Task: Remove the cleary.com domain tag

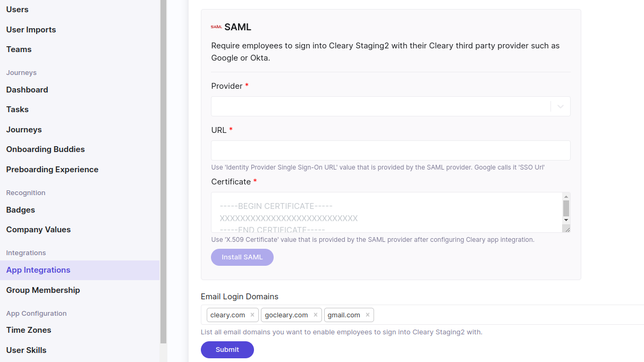Action: [x=252, y=315]
